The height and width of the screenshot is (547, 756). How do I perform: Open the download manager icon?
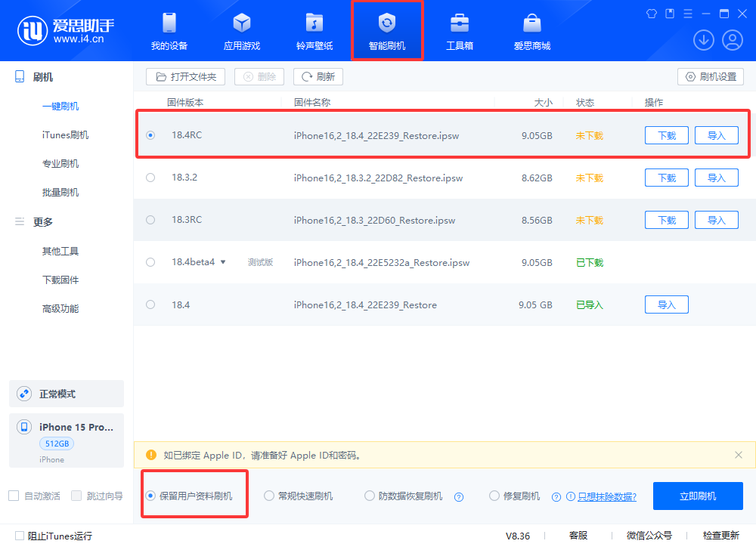[704, 39]
